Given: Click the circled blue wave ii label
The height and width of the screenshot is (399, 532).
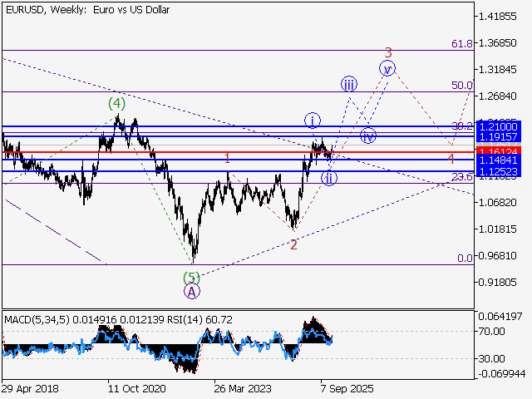Looking at the screenshot, I should [330, 177].
